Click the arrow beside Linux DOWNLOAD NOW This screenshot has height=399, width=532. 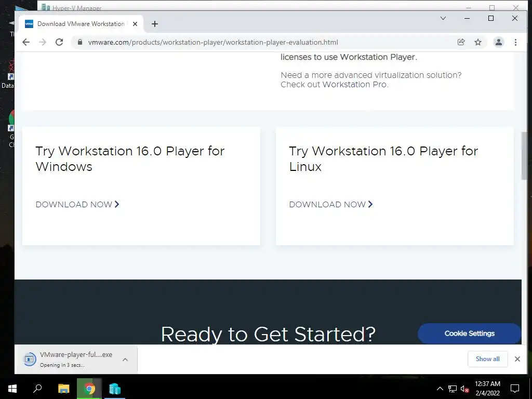click(370, 204)
